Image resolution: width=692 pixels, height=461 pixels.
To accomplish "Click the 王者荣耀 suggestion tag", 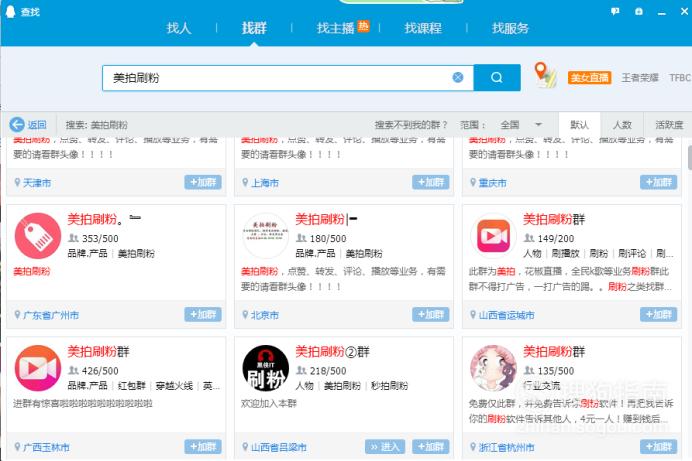I will (x=640, y=78).
